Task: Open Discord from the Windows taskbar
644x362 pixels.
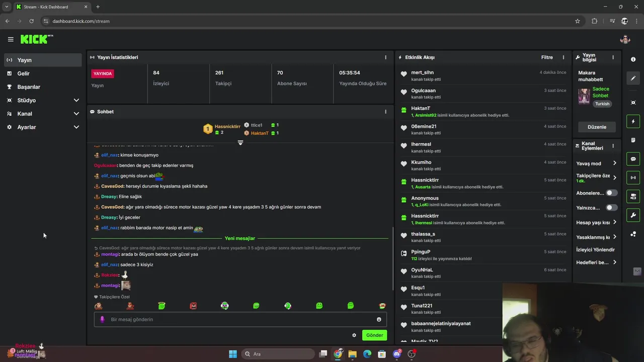Action: 397,354
